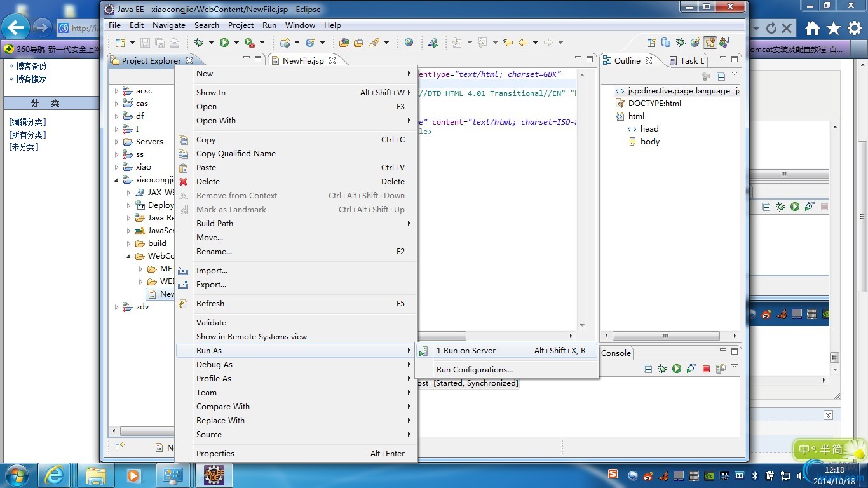Select the Console tab
This screenshot has width=868, height=488.
click(616, 353)
